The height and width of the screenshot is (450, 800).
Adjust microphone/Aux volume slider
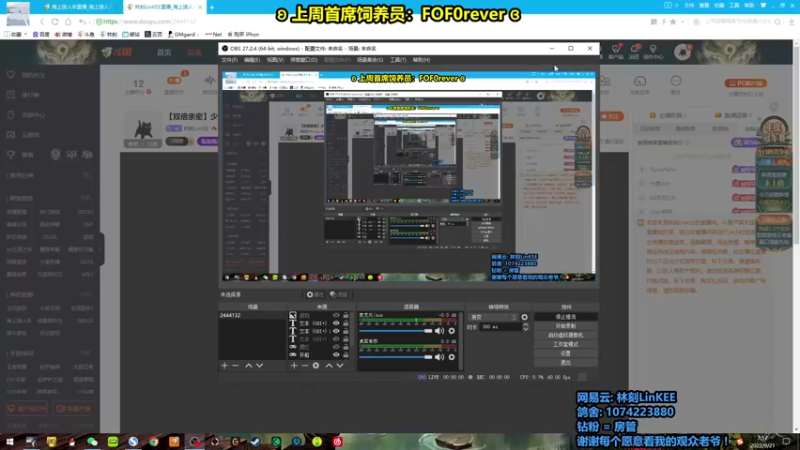(x=396, y=331)
